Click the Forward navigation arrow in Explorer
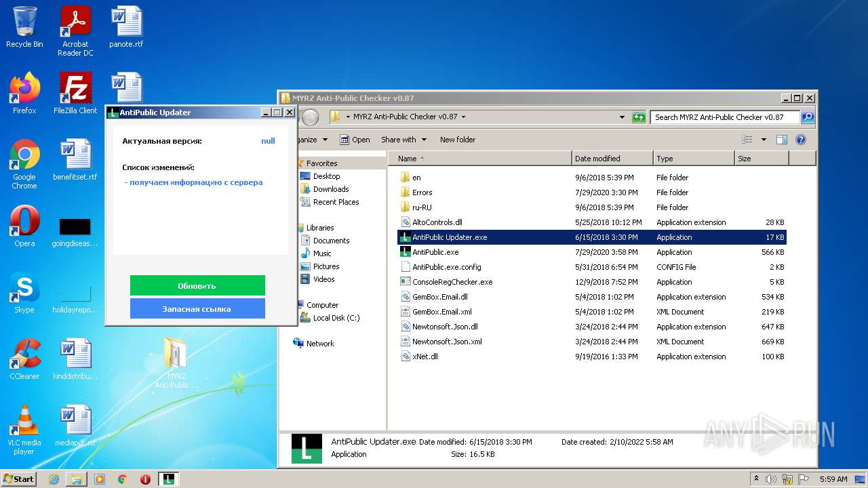The height and width of the screenshot is (488, 868). point(310,117)
